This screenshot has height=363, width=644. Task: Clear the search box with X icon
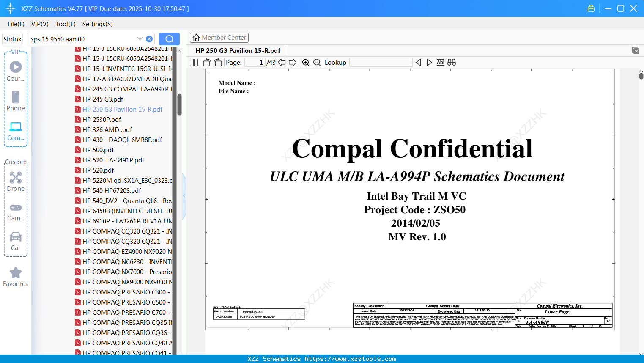[149, 39]
